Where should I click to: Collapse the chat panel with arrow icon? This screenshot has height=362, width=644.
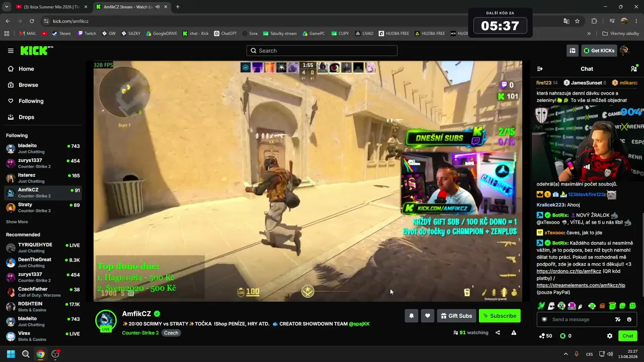click(540, 69)
